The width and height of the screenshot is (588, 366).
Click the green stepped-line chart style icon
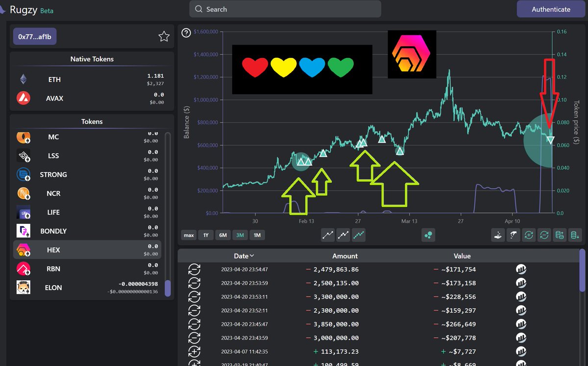[359, 235]
